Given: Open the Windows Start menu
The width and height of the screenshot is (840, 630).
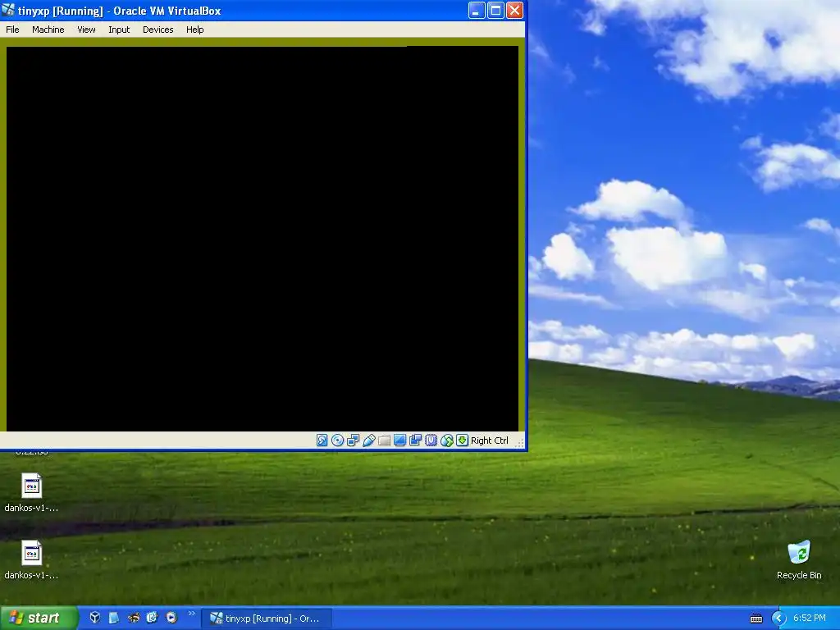Looking at the screenshot, I should (x=39, y=618).
